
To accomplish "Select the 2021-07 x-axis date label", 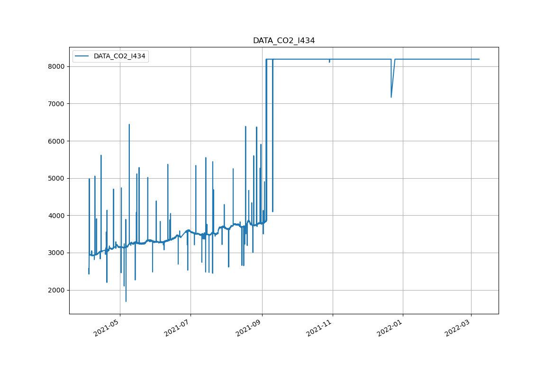I will [178, 328].
